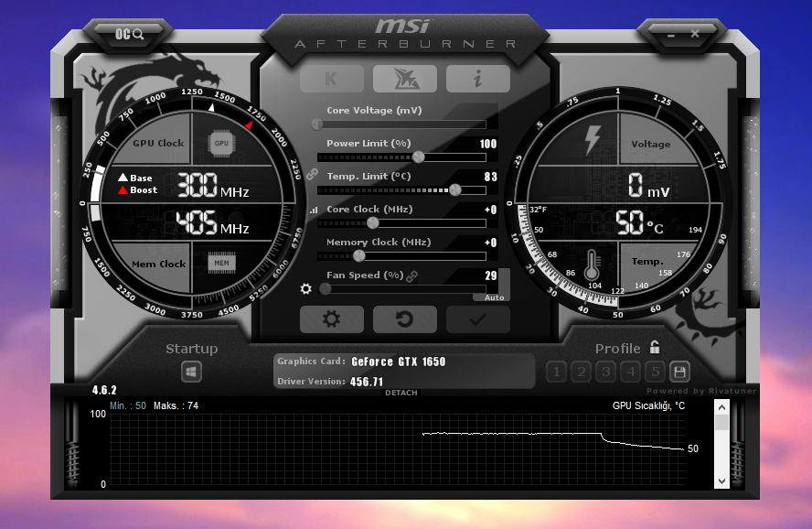Image resolution: width=812 pixels, height=529 pixels.
Task: Select profile slot 1
Action: click(x=557, y=372)
